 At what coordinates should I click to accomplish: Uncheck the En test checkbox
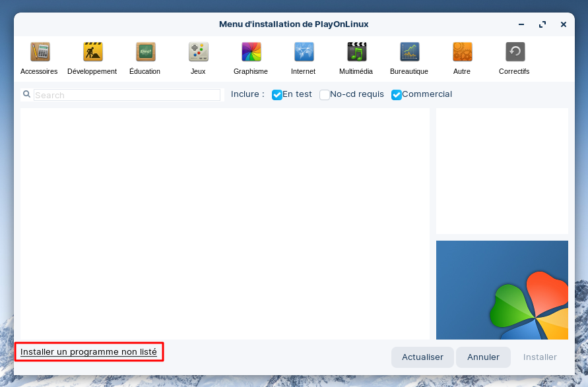pyautogui.click(x=277, y=95)
